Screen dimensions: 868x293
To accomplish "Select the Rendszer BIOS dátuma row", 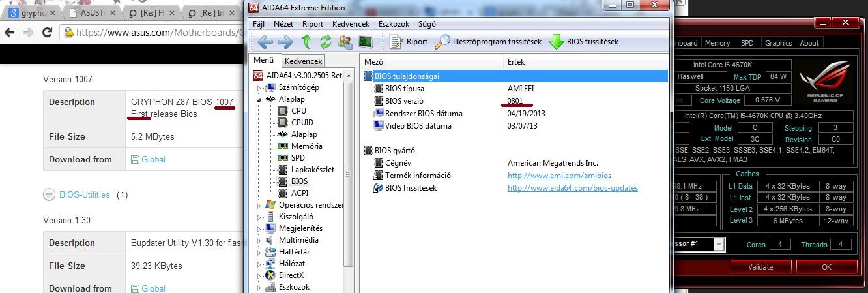I will (x=515, y=114).
